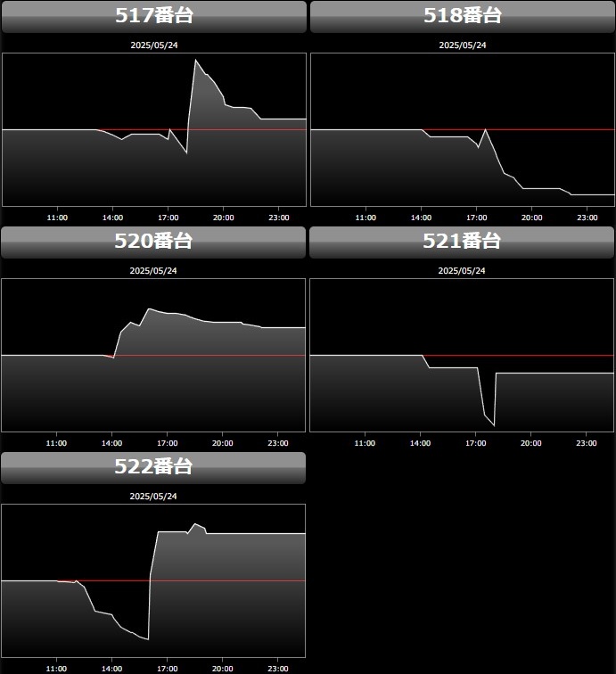Click the lowest point of the 522番台 graph
The width and height of the screenshot is (616, 674).
[147, 639]
